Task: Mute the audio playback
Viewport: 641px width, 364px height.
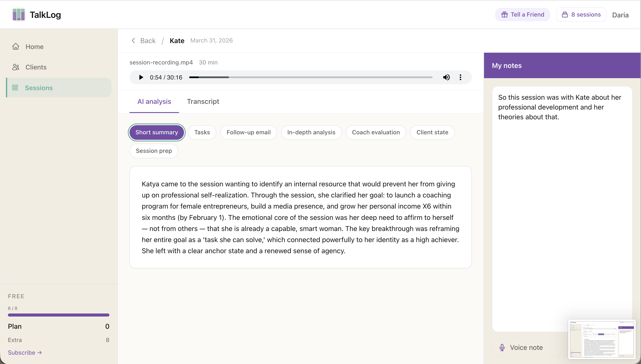Action: (447, 77)
